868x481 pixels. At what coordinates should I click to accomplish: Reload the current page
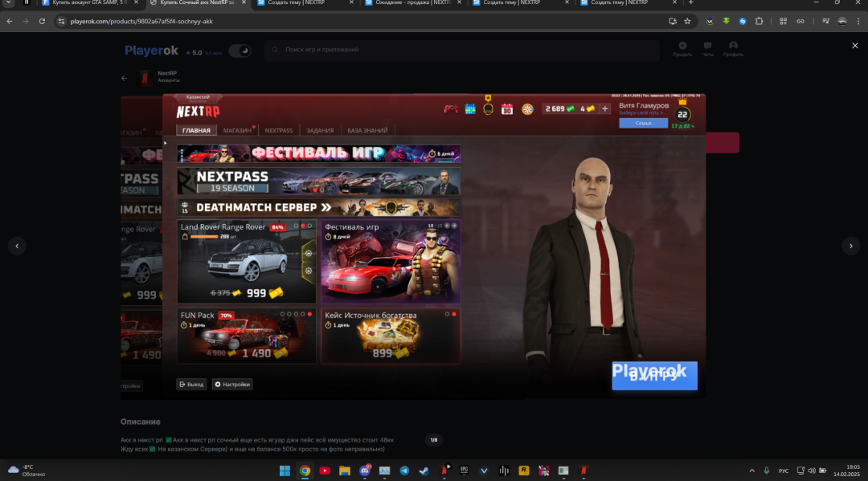pyautogui.click(x=42, y=22)
